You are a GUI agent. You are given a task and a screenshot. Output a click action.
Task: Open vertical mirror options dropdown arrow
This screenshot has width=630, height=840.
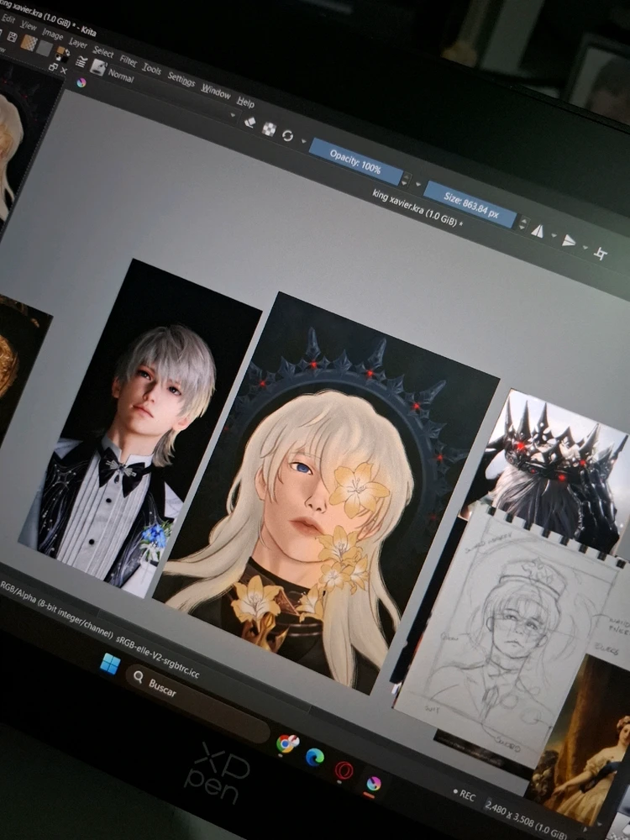[x=585, y=248]
